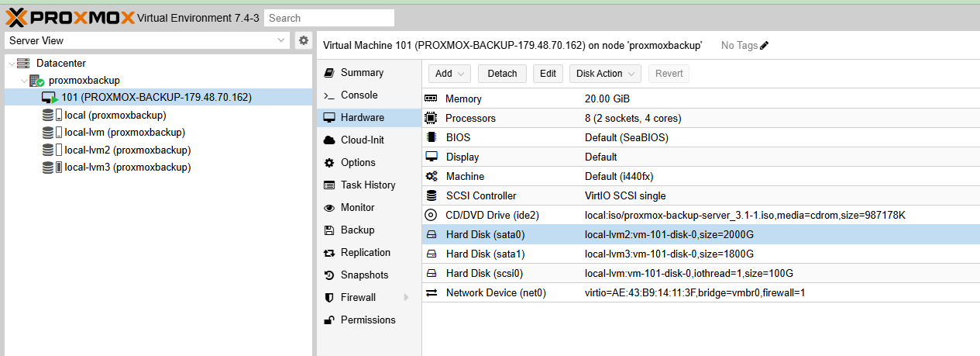Click storage icon for local-lvm2
980x356 pixels.
pos(52,150)
